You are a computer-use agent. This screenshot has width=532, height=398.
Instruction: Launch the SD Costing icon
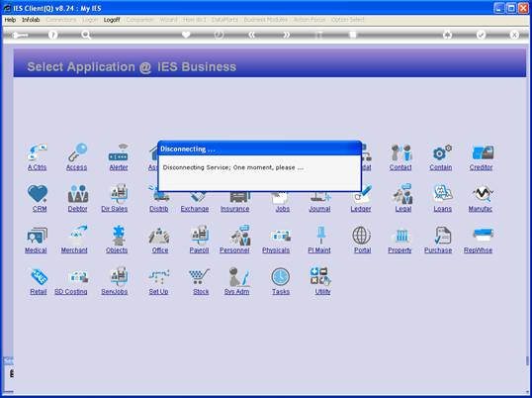(78, 277)
